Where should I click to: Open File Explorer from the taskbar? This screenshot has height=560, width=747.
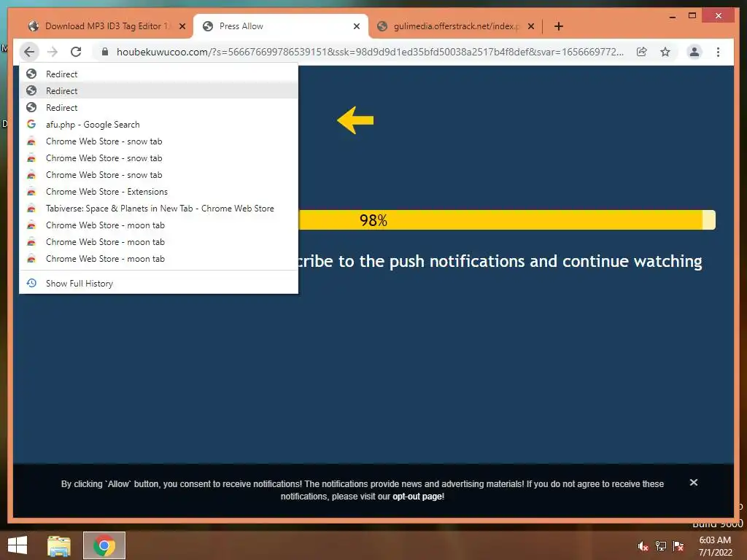tap(59, 545)
